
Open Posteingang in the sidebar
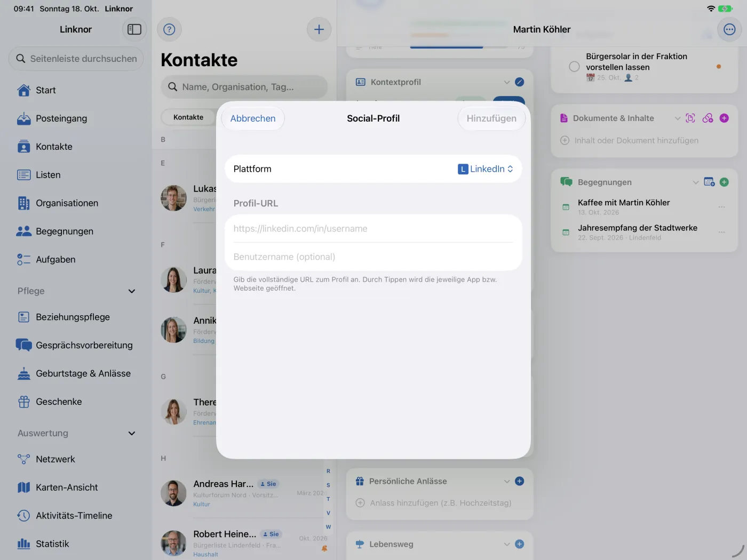[x=76, y=118]
